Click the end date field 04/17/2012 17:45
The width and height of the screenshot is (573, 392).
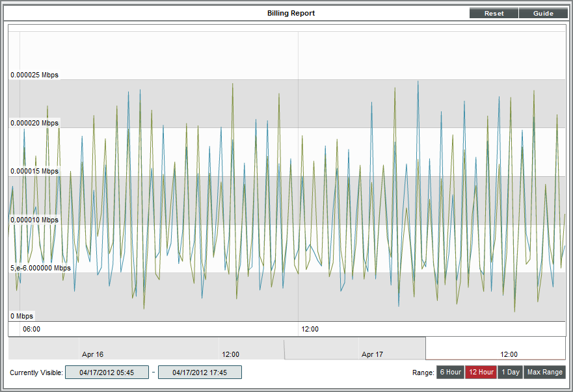pos(200,372)
